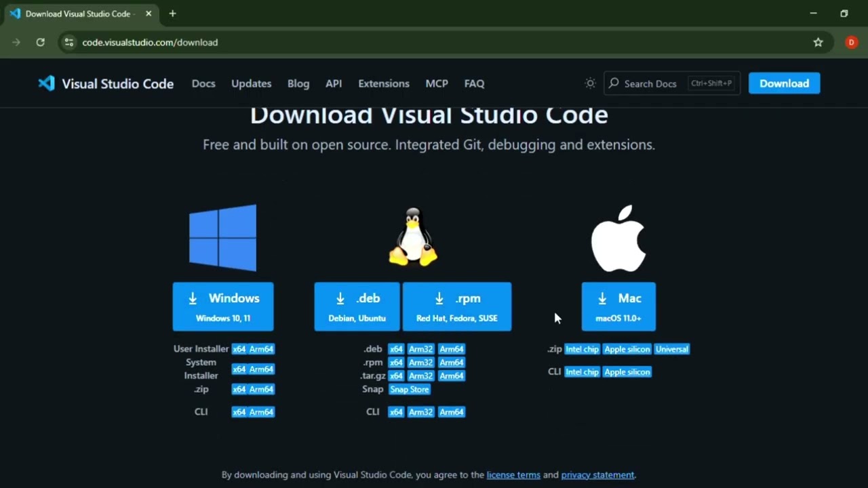Select Arm32 in Linux .rpm row
This screenshot has width=868, height=488.
[420, 363]
